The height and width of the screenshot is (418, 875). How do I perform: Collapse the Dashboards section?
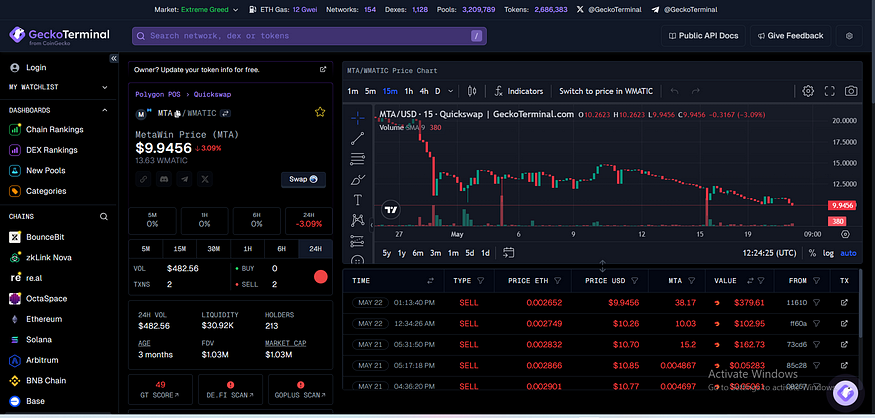104,110
